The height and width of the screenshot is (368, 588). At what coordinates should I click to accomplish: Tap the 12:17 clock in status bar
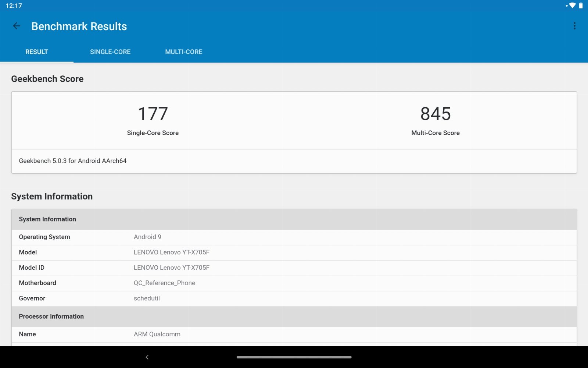[x=14, y=6]
